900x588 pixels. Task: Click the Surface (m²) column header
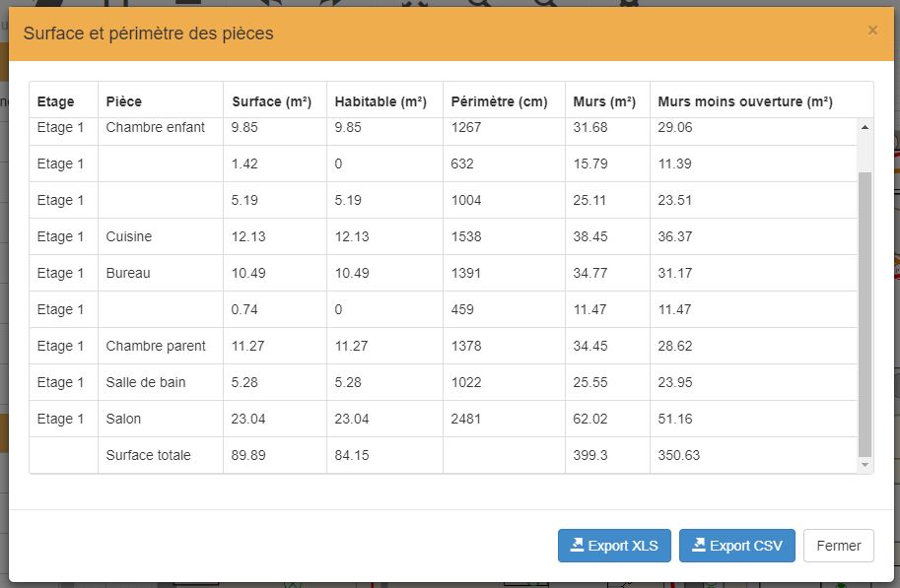(272, 101)
